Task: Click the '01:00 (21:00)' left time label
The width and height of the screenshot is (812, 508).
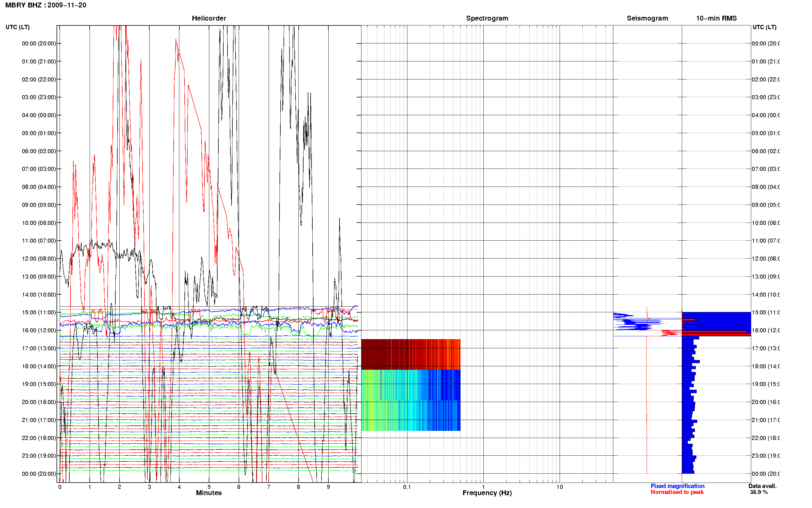Action: coord(39,61)
